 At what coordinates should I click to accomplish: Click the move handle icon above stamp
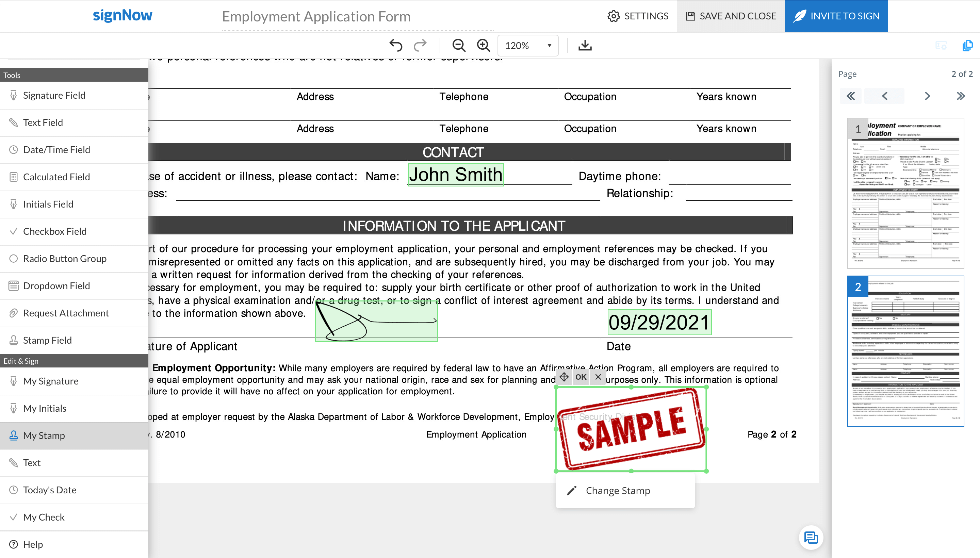(x=564, y=377)
